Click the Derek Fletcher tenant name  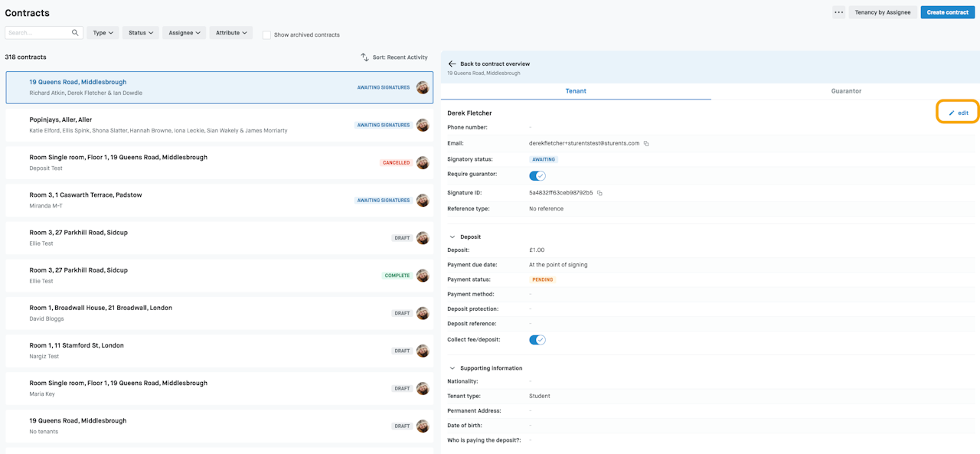[x=469, y=113]
